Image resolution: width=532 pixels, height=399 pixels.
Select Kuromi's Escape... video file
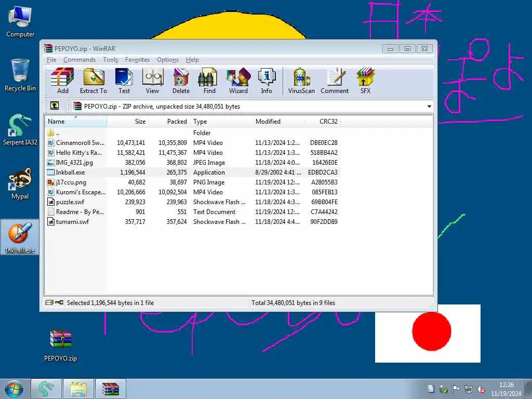[x=193, y=192]
